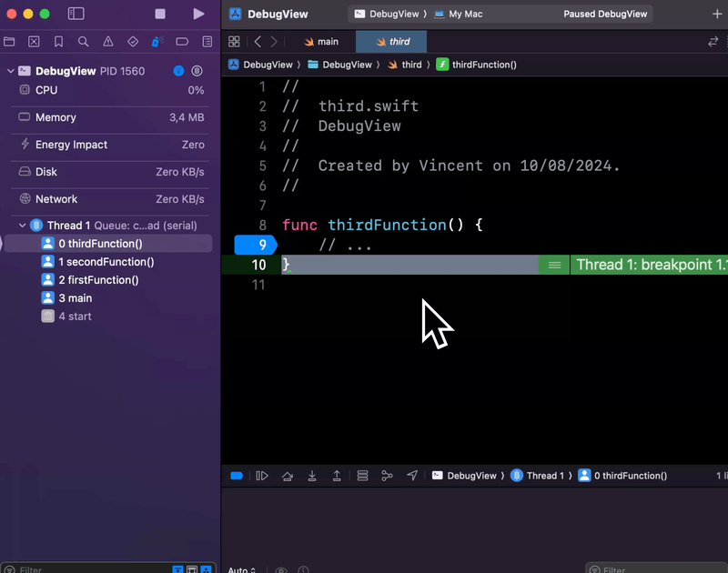Open Debug View Hierarchy

pyautogui.click(x=362, y=476)
